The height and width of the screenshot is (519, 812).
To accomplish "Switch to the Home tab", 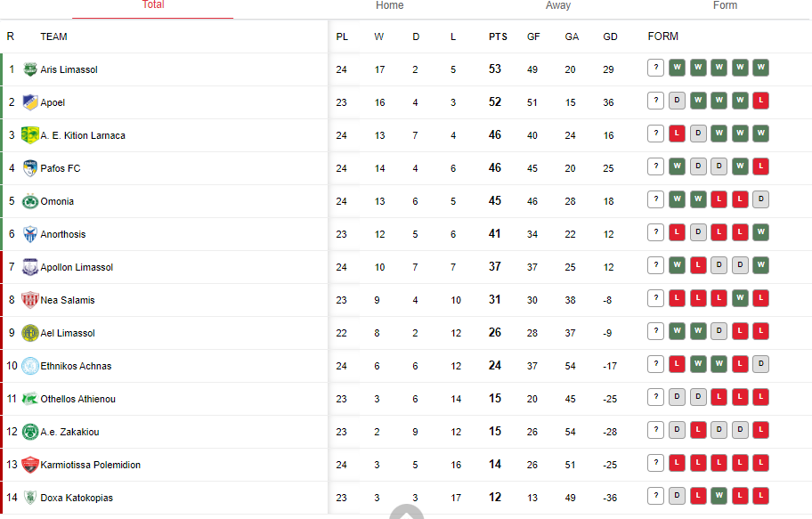I will (389, 5).
